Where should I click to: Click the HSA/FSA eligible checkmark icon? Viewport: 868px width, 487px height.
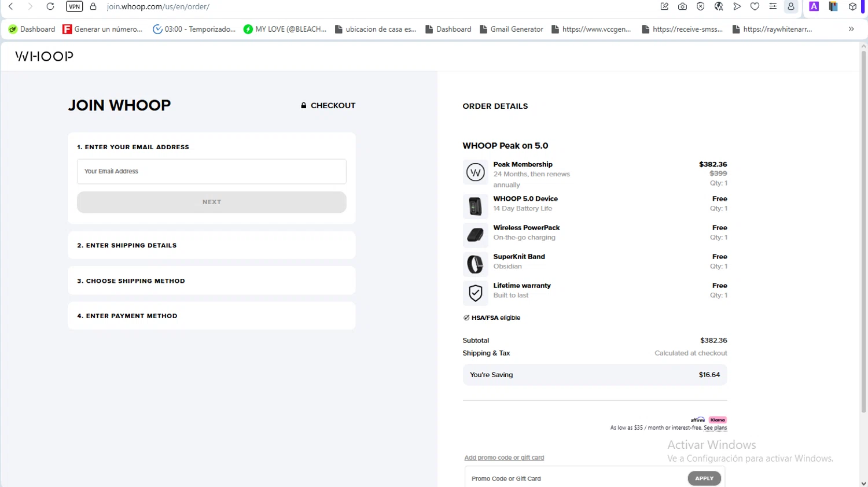pyautogui.click(x=466, y=318)
